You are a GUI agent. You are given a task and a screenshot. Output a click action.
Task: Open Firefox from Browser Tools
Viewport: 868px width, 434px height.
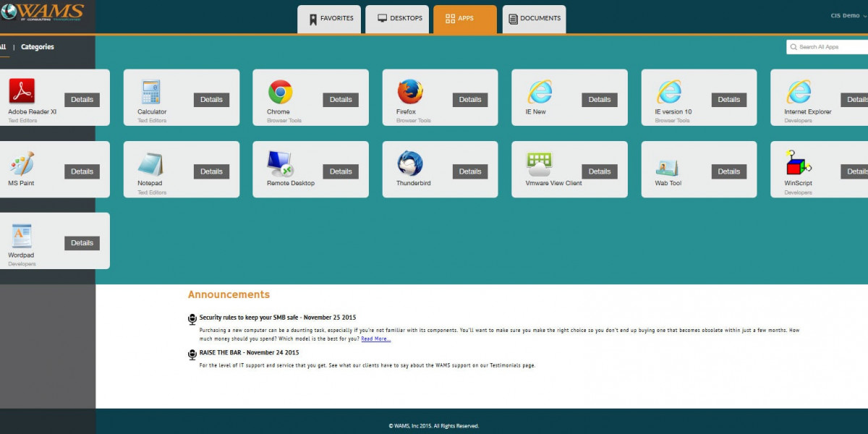pyautogui.click(x=408, y=93)
